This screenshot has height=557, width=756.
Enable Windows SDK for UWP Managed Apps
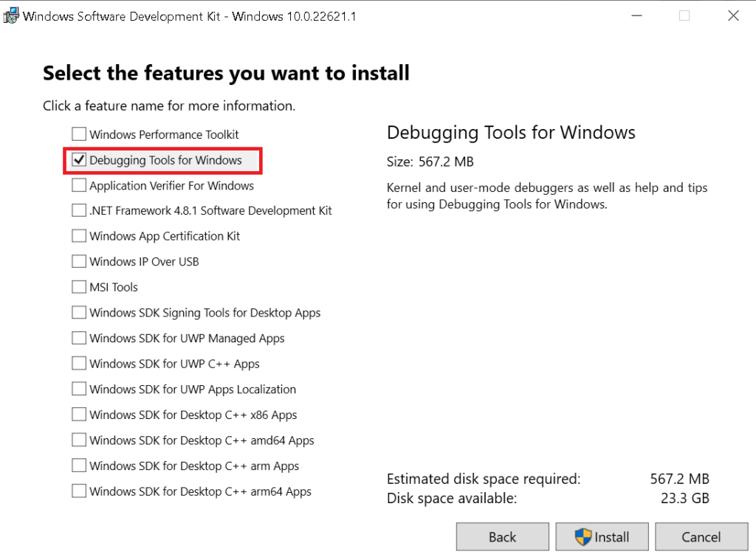click(x=79, y=338)
